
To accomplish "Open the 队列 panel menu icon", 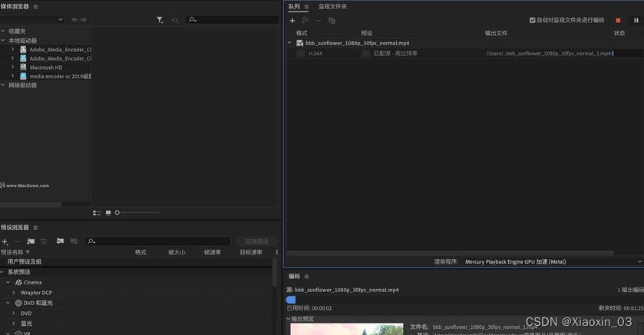I will (306, 7).
